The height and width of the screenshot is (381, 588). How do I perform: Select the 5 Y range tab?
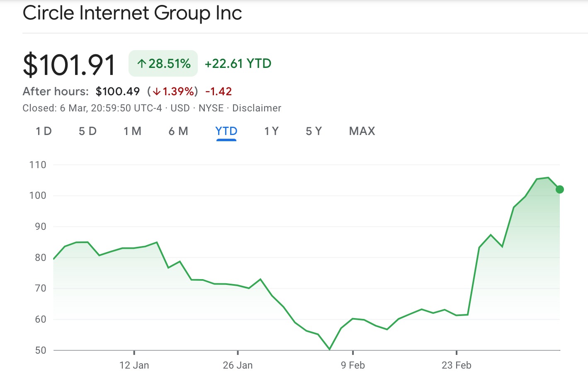314,131
